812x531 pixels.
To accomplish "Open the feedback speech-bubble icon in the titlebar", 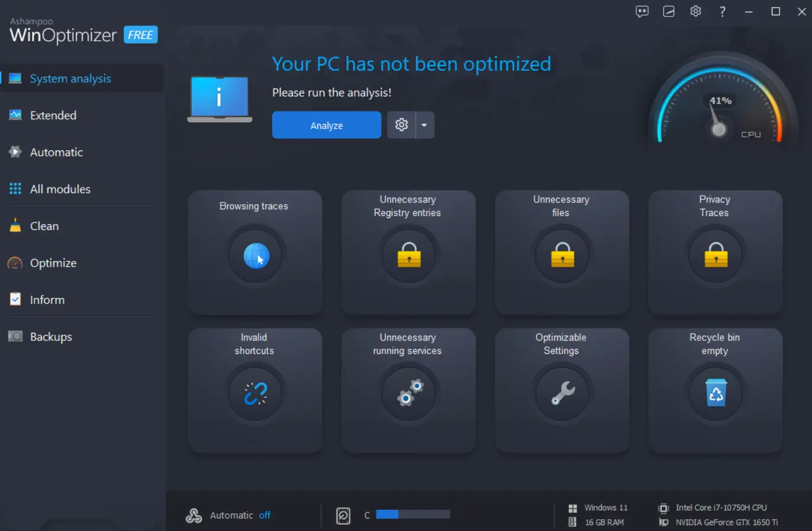I will pos(641,11).
